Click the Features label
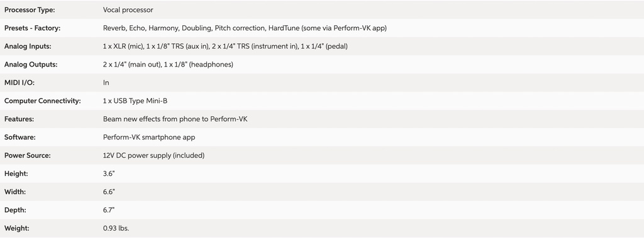Screen dimensions: 644x238 coord(19,119)
